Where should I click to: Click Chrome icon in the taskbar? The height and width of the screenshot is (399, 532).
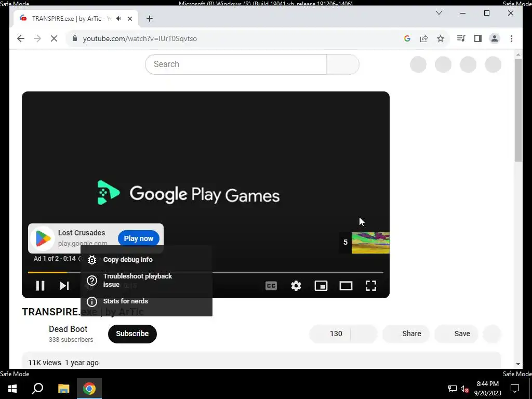tap(89, 389)
